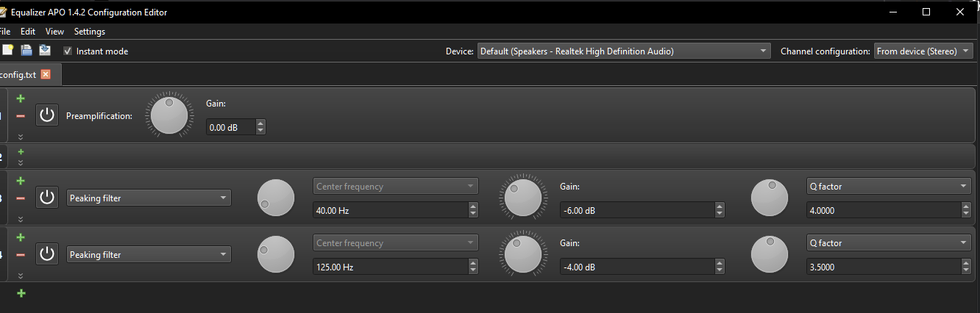Viewport: 980px width, 313px height.
Task: Click the Preamplification gain dial
Action: click(x=169, y=115)
